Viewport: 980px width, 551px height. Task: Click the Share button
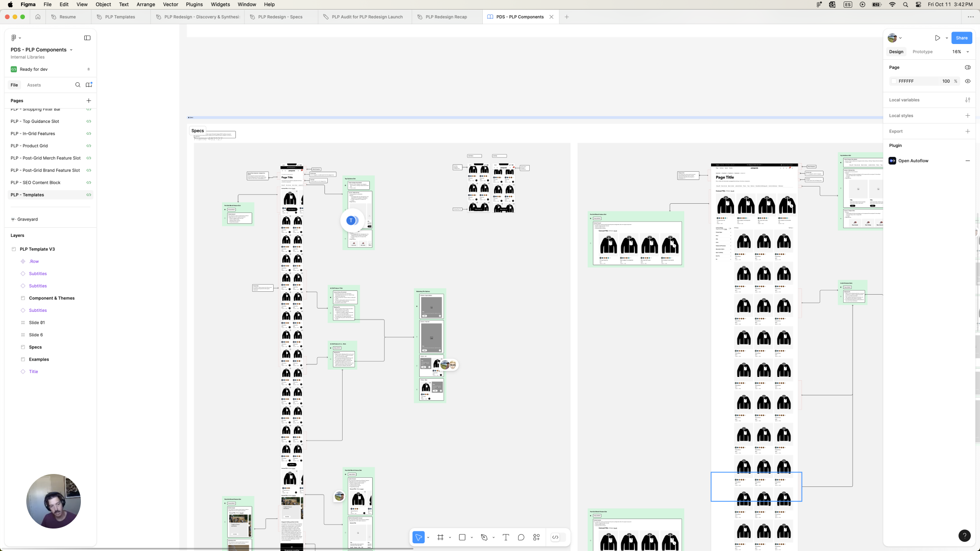click(x=962, y=38)
